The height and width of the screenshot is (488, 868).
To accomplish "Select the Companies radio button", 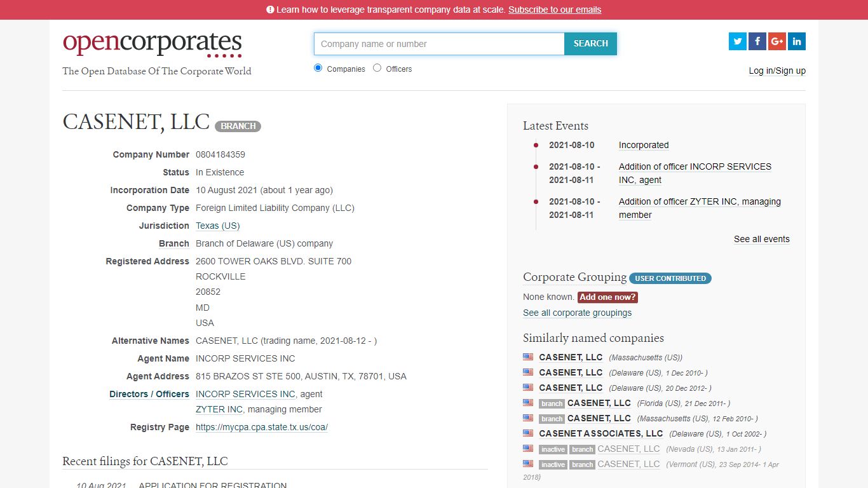I will pyautogui.click(x=318, y=68).
